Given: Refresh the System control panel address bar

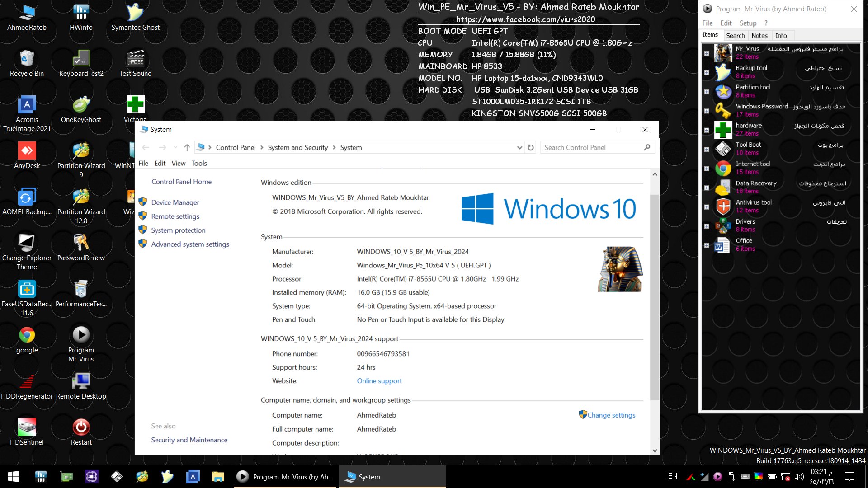Looking at the screenshot, I should [x=531, y=147].
